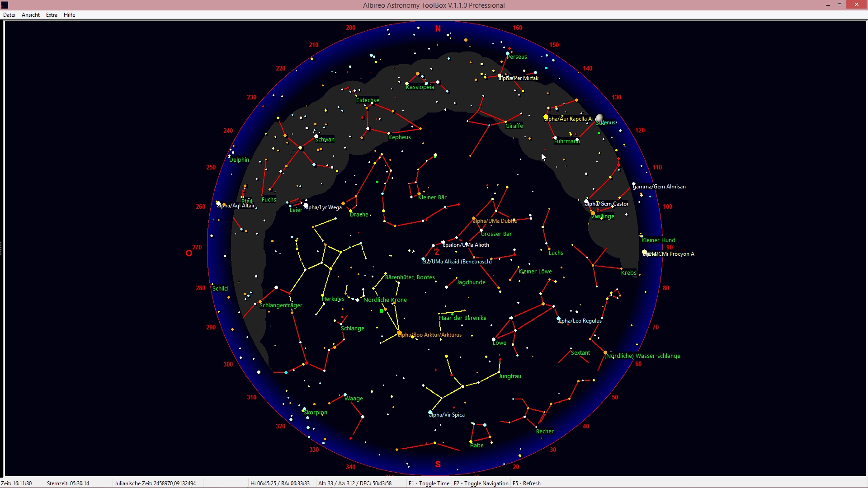868x488 pixels.
Task: Click the red N north marker
Action: tap(438, 29)
